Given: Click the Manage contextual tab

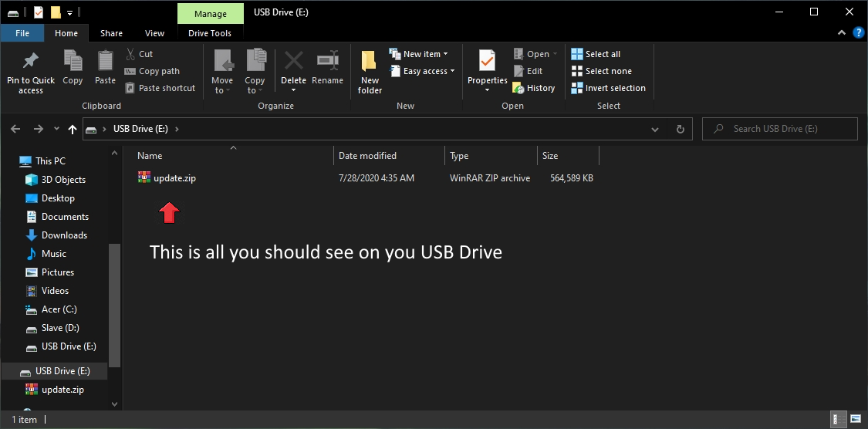Looking at the screenshot, I should pos(211,13).
